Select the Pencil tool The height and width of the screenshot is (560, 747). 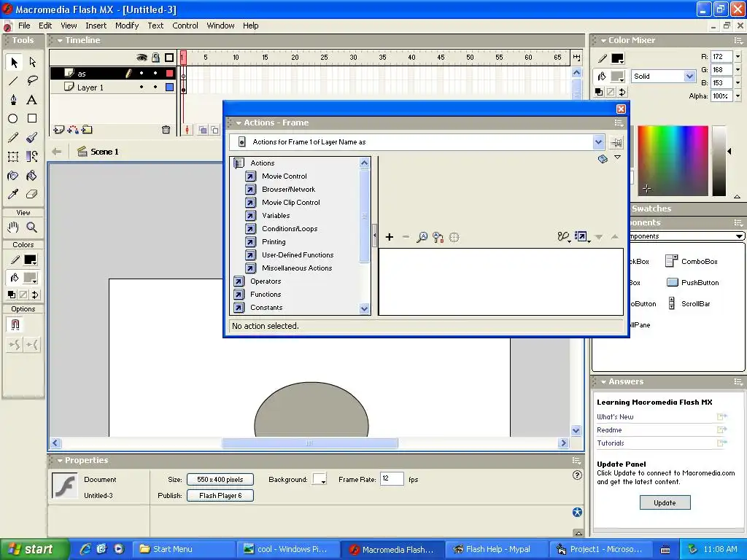pyautogui.click(x=14, y=138)
